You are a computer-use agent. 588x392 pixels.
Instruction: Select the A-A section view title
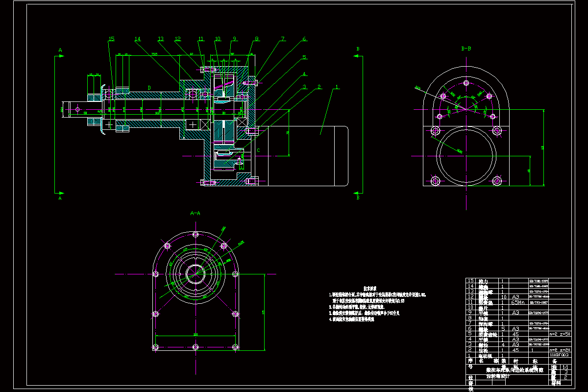coord(195,214)
